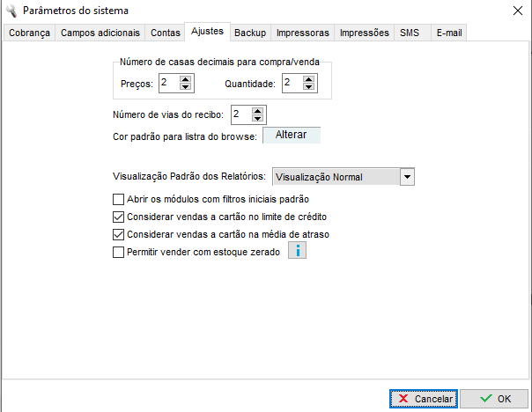
Task: Enable Abrir os módulos com filtros iniciais padrão
Action: [x=119, y=199]
